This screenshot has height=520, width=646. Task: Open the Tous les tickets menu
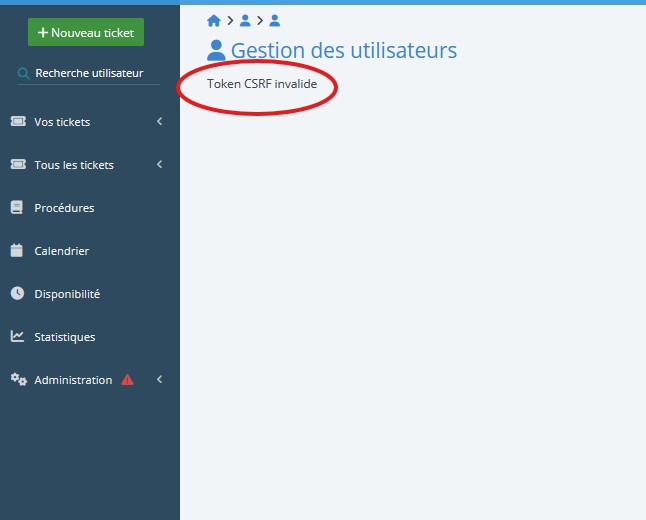(74, 165)
